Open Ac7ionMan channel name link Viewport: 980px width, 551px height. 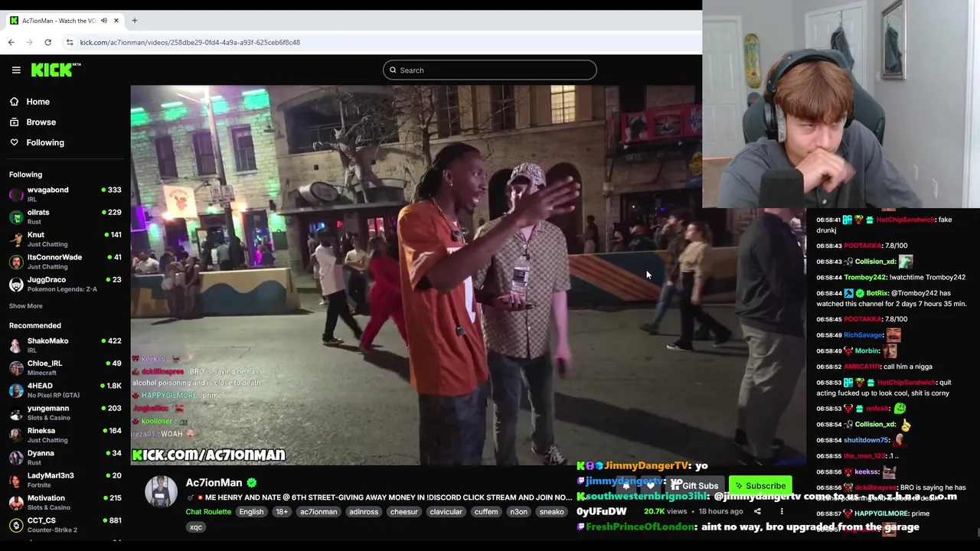click(214, 483)
